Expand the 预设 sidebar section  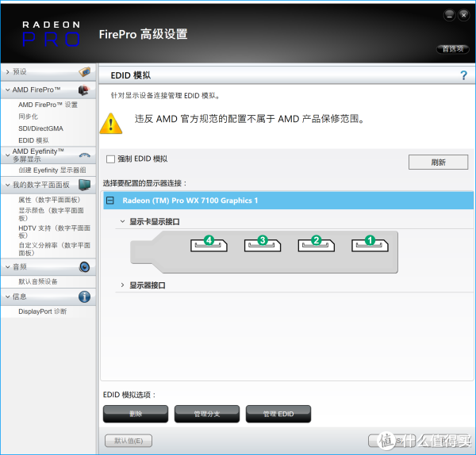pos(8,72)
